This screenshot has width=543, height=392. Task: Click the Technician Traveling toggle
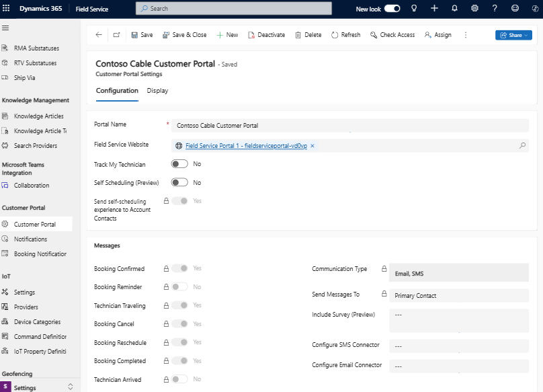coord(179,305)
